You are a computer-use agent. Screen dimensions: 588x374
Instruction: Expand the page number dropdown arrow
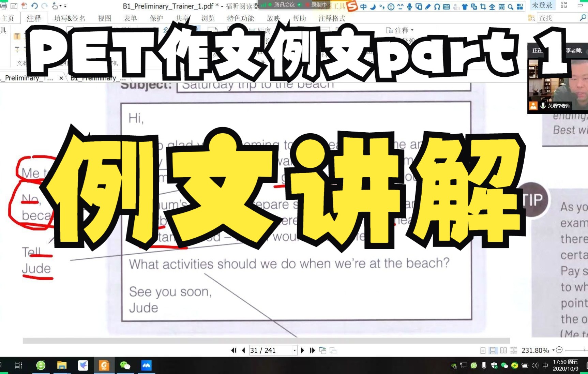[x=295, y=350]
